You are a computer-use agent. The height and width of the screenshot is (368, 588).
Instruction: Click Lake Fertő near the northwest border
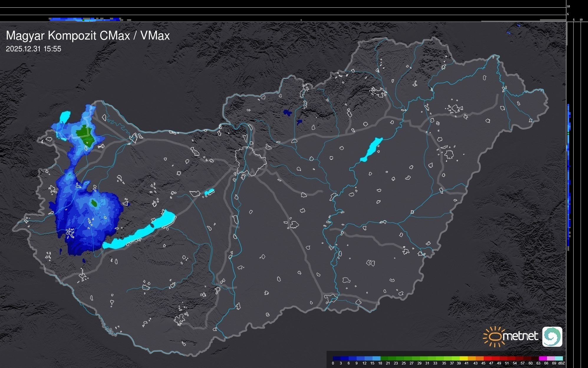[x=65, y=117]
